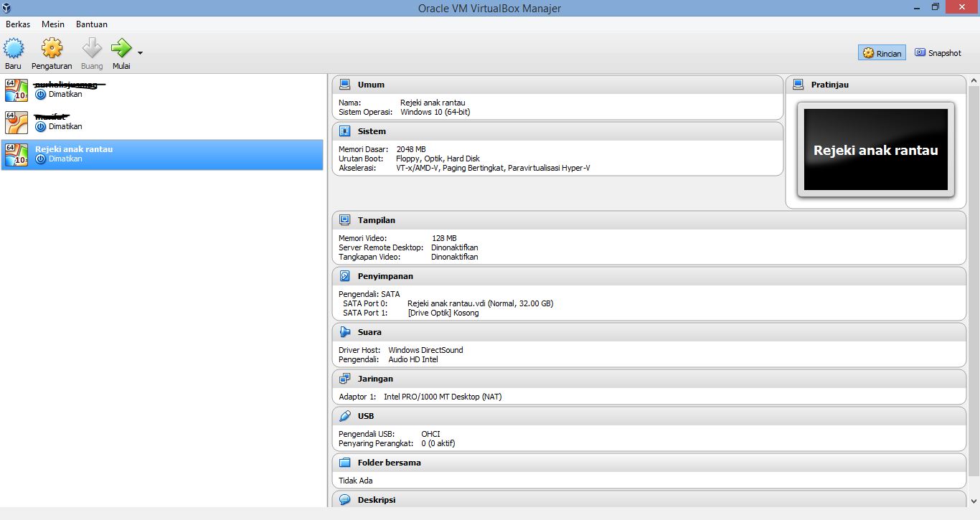Open the Tampilan settings header link
Viewport: 980px width, 520px height.
377,220
